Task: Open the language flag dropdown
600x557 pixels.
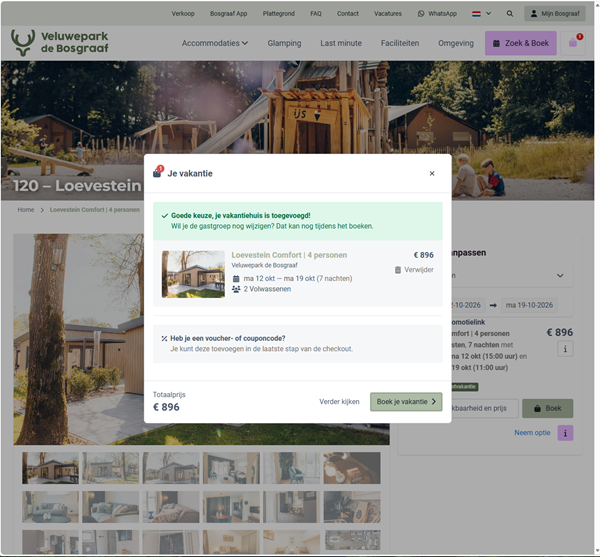Action: (x=481, y=13)
